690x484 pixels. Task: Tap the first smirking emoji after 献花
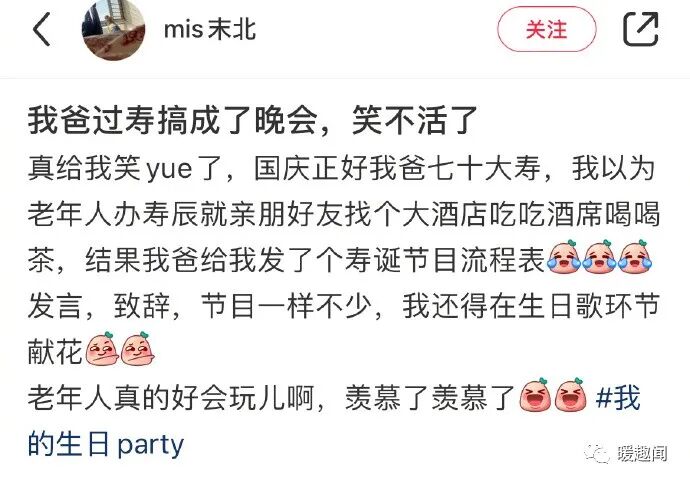(x=102, y=349)
